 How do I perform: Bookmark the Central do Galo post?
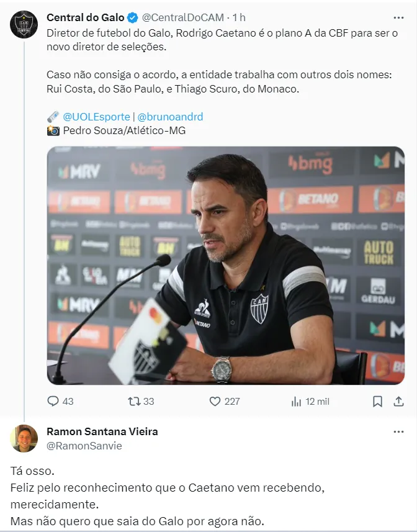(x=377, y=402)
